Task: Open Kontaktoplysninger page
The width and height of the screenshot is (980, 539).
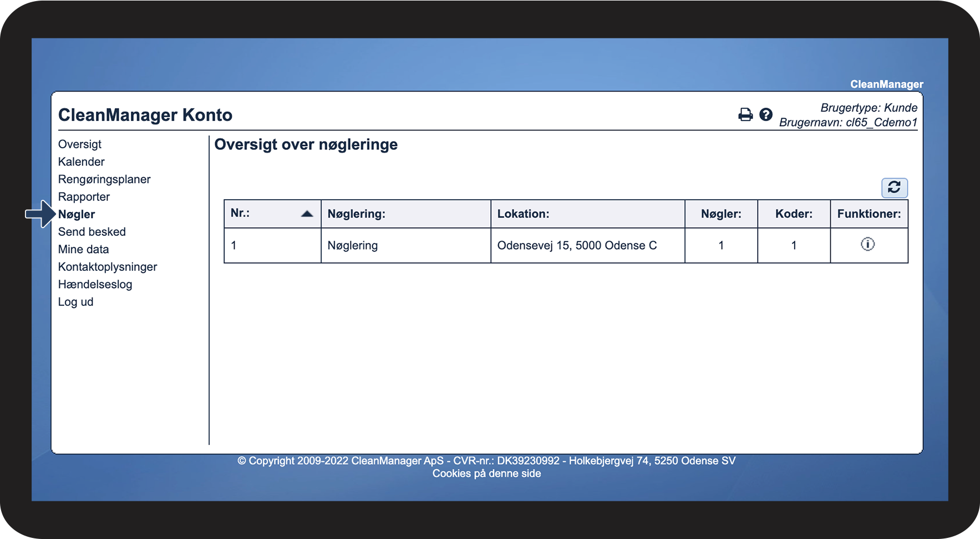Action: (x=108, y=267)
